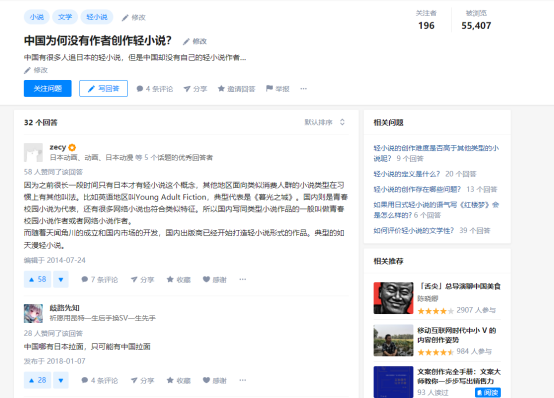Open 4 条评论 on the second answer
This screenshot has height=398, width=554.
click(x=100, y=381)
